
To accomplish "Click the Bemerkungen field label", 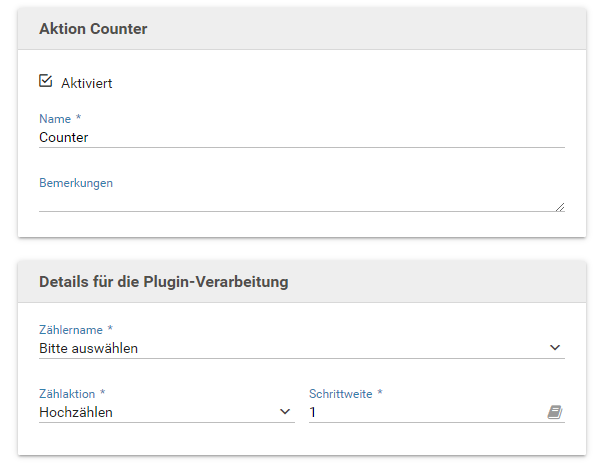I will point(76,183).
